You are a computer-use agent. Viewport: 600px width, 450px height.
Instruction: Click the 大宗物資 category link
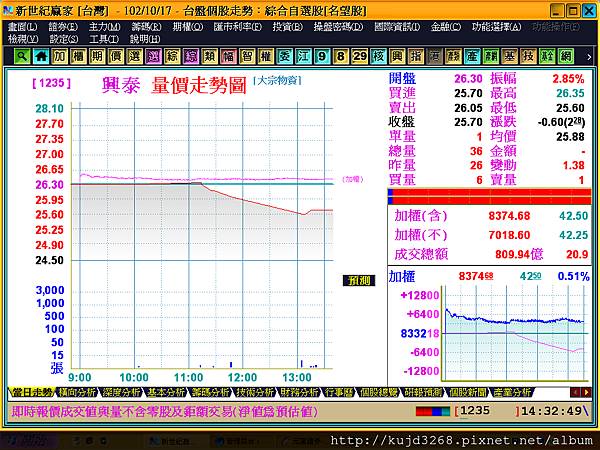coord(277,80)
